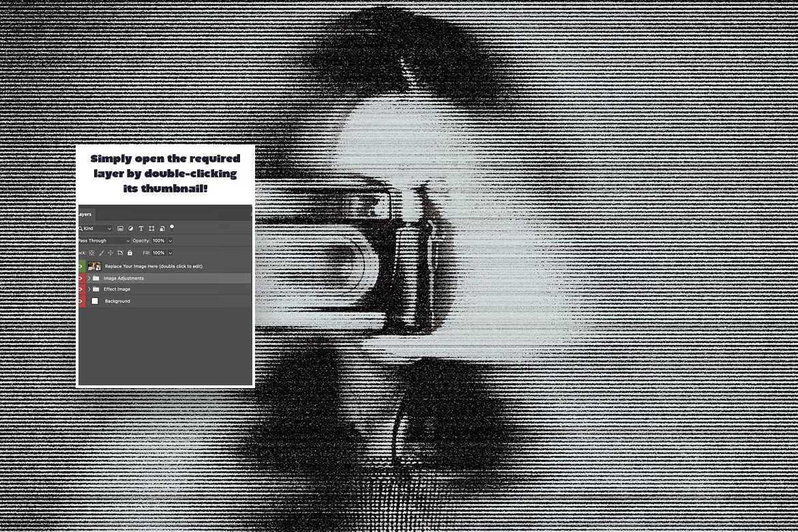
Task: Open the layer Kind filter dropdown
Action: 95,228
